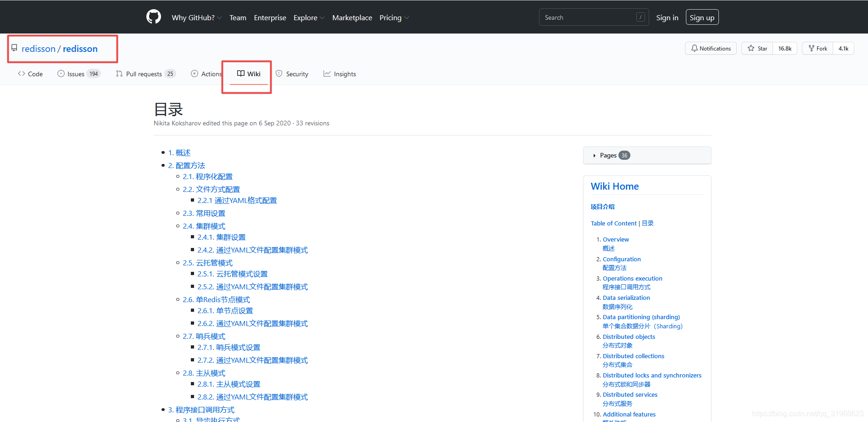Open the Distributed services link
Screen dimensions: 868x422
coord(630,394)
